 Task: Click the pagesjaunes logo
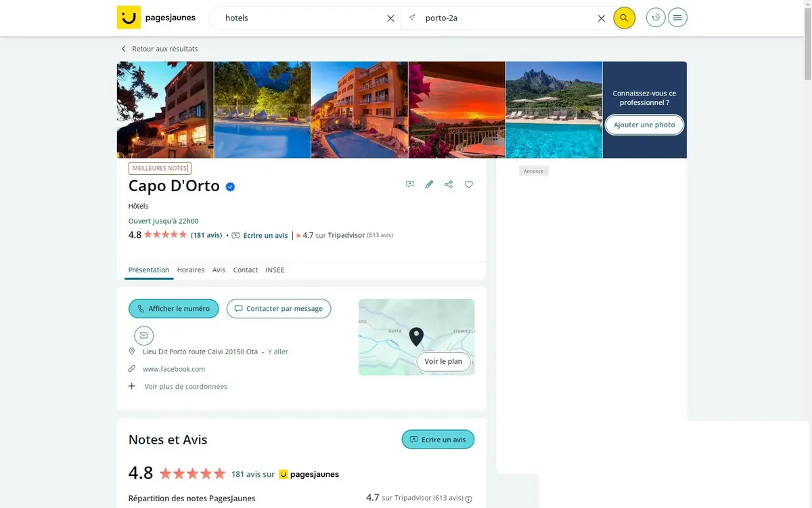(x=156, y=18)
